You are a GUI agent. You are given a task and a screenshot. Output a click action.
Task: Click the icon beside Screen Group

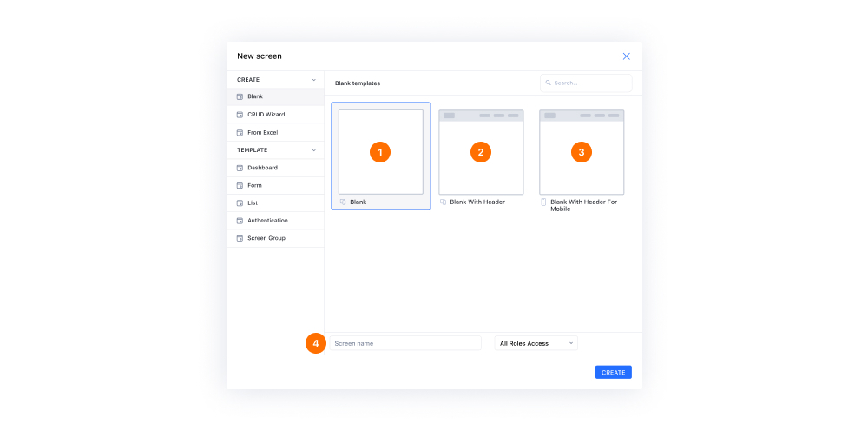240,238
